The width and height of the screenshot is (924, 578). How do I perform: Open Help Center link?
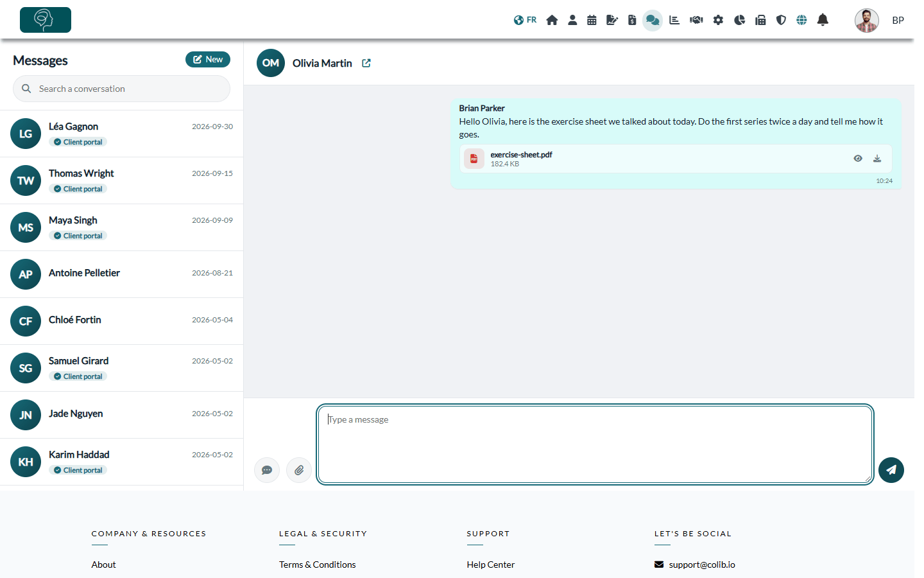[x=491, y=565]
